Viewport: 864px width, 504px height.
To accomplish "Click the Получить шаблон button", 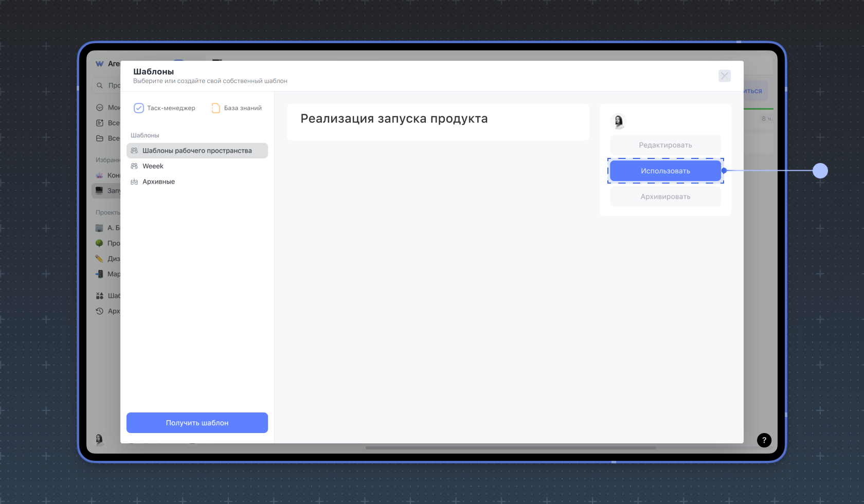I will pos(197,423).
